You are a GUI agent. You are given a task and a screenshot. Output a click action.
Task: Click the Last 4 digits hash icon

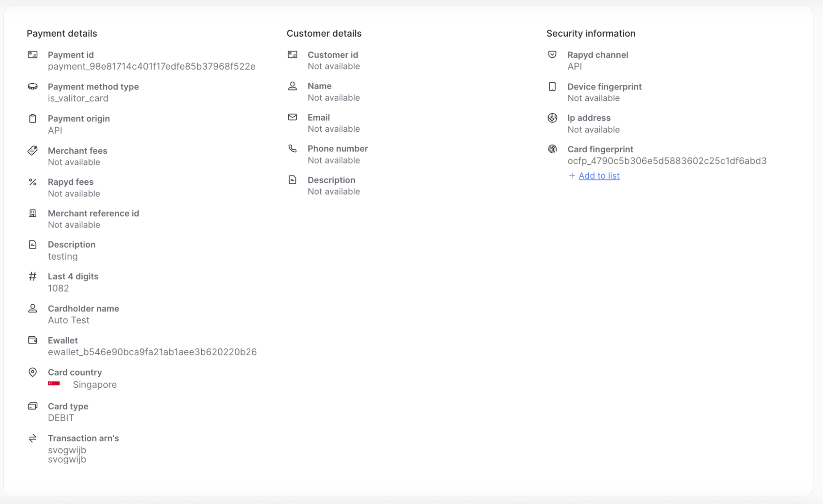click(x=33, y=276)
